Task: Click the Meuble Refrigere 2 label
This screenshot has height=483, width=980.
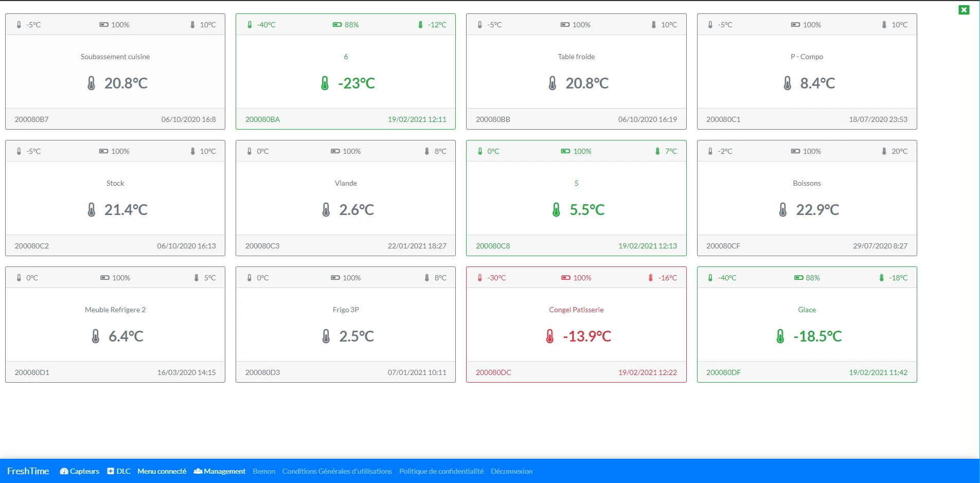Action: click(x=115, y=310)
